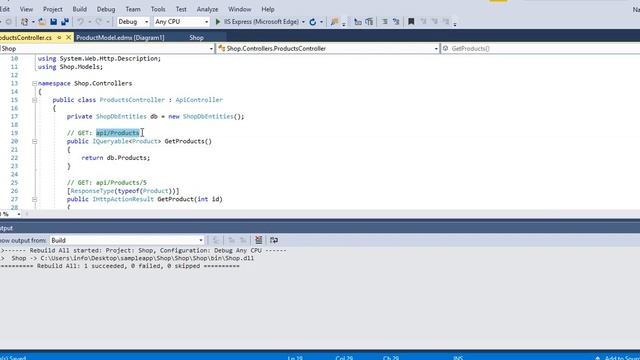Click the Save file icon in toolbar
The image size is (640, 360).
[x=53, y=22]
